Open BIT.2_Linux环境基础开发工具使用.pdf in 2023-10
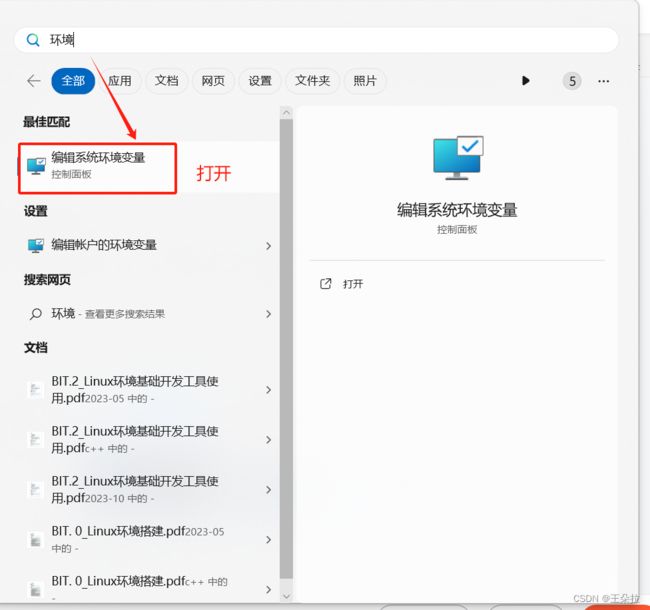The image size is (650, 610). [148, 489]
